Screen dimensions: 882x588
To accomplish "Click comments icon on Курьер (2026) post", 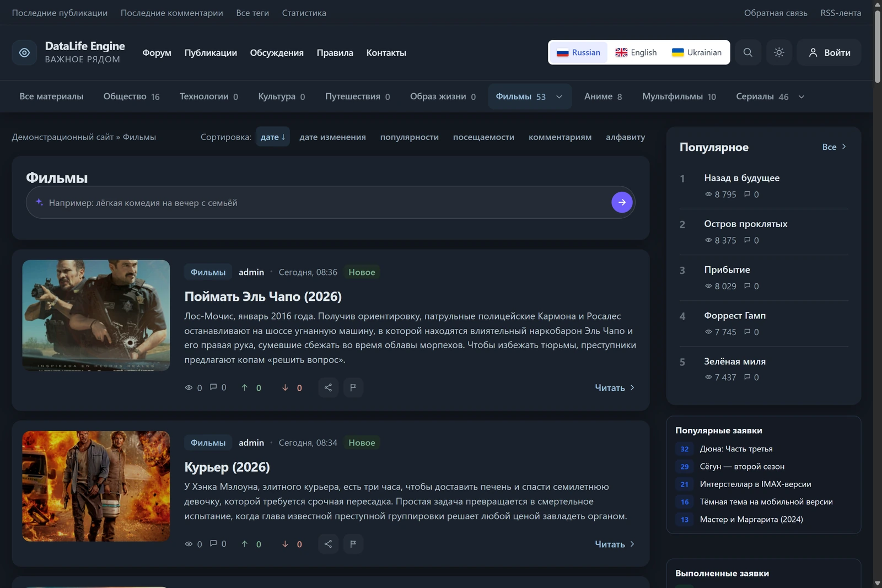I will [x=213, y=543].
